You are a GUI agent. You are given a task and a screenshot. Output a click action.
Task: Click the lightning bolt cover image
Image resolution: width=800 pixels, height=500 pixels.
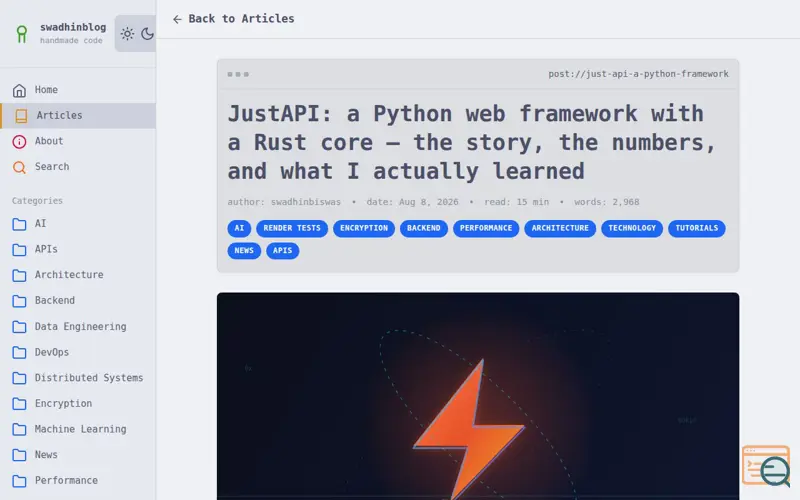(478, 396)
